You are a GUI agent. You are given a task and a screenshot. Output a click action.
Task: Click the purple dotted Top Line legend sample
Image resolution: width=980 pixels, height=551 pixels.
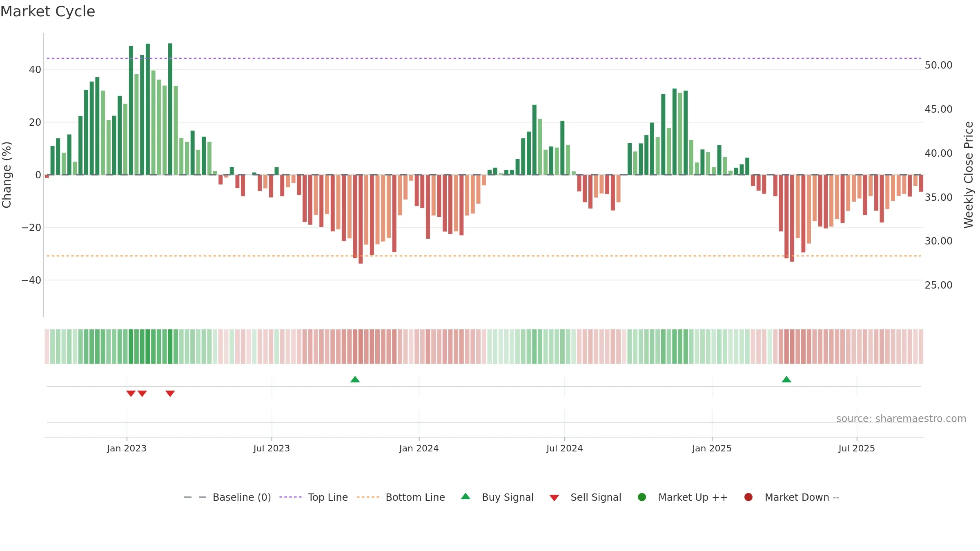[290, 497]
